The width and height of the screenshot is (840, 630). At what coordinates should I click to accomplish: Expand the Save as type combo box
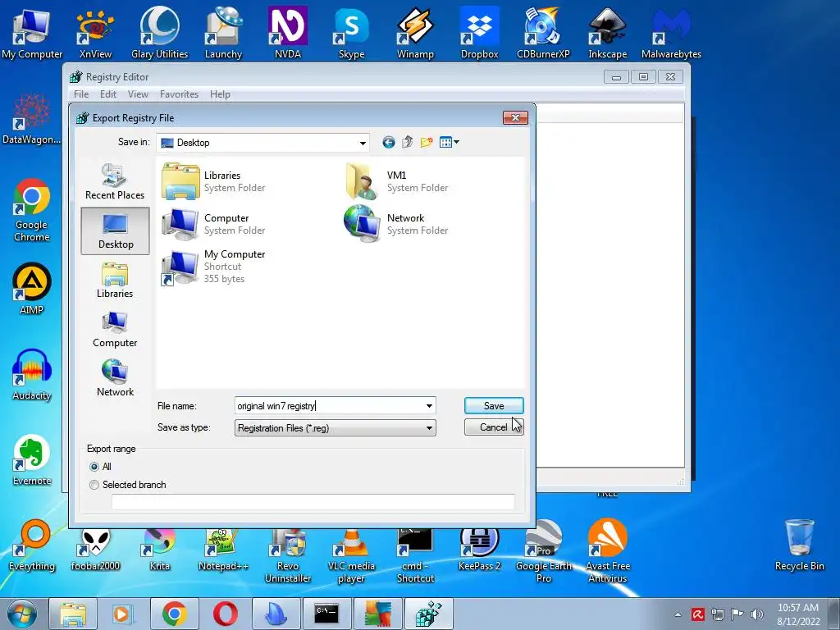335,428
